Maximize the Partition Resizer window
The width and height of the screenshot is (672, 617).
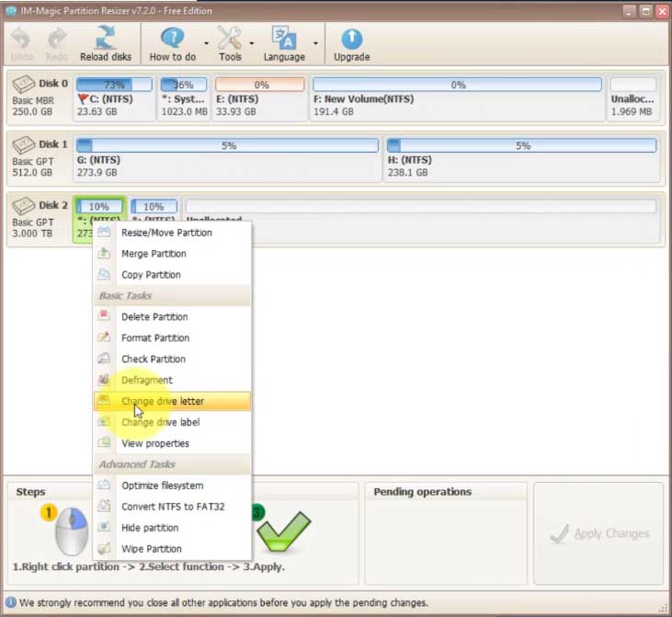coord(645,11)
